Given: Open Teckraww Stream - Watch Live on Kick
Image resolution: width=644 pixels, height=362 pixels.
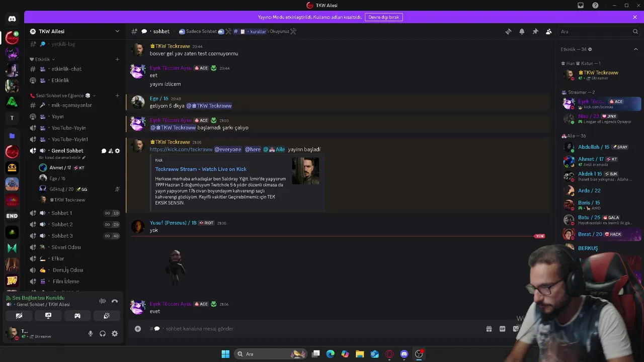Looking at the screenshot, I should click(201, 169).
